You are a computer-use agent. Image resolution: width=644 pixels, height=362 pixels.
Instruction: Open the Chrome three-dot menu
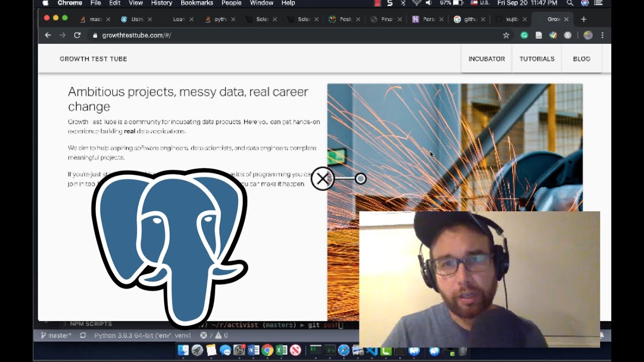(x=602, y=35)
